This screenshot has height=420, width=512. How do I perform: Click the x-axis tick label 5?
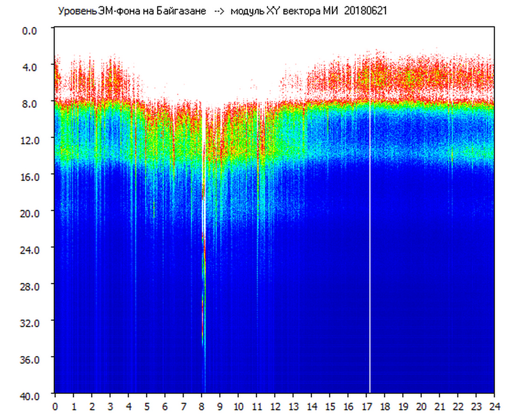pos(147,406)
